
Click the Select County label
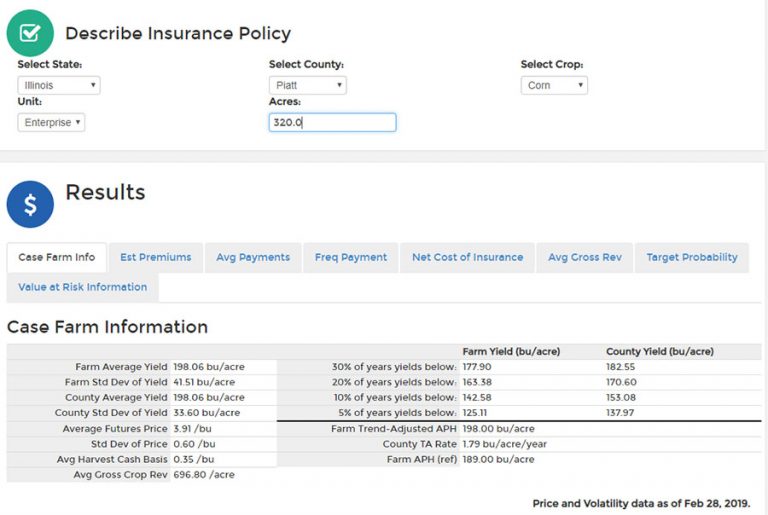(307, 64)
